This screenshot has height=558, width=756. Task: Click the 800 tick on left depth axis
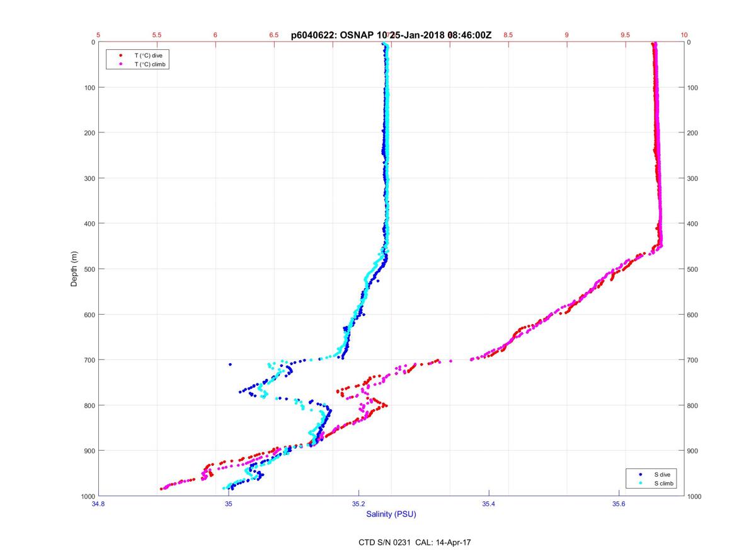89,405
